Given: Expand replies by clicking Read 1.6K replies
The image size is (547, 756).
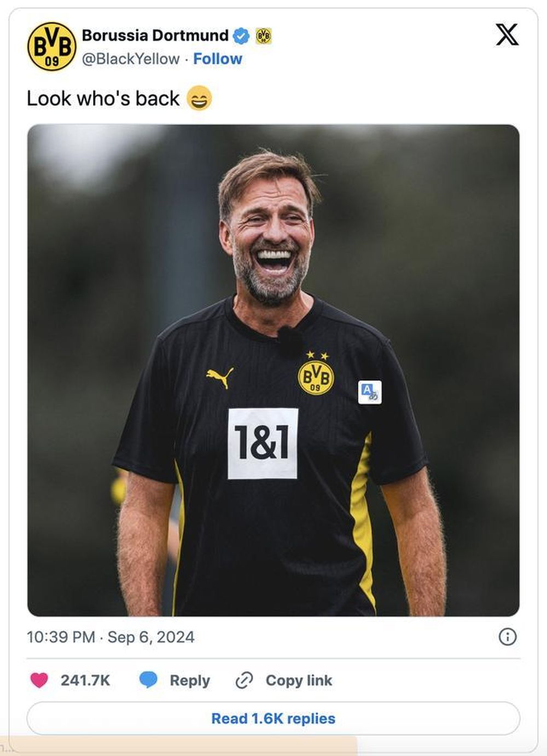Looking at the screenshot, I should [273, 718].
